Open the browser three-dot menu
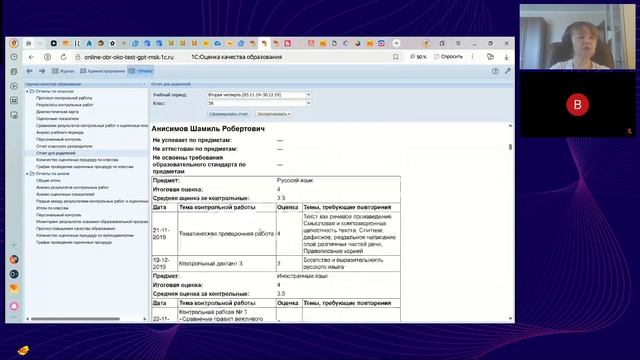 point(473,57)
